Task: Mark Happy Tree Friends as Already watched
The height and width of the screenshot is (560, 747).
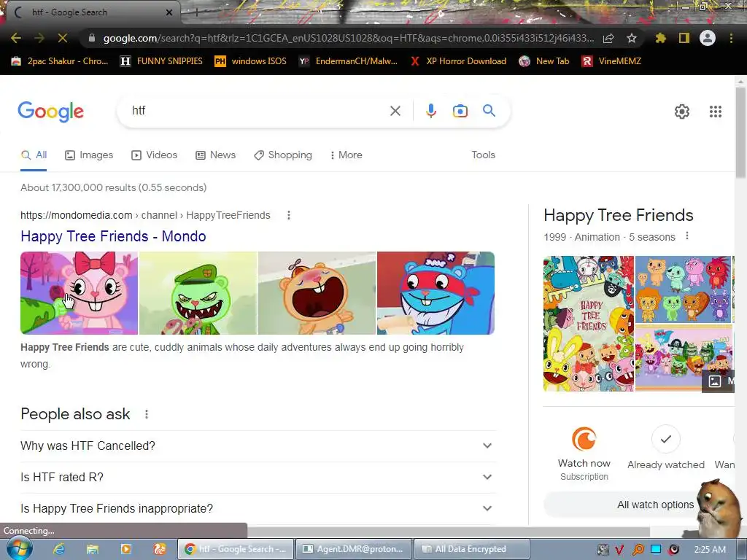Action: click(x=665, y=438)
